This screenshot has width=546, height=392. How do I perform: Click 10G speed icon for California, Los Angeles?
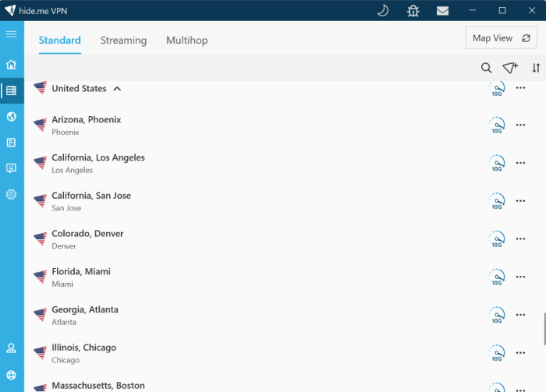pyautogui.click(x=497, y=163)
